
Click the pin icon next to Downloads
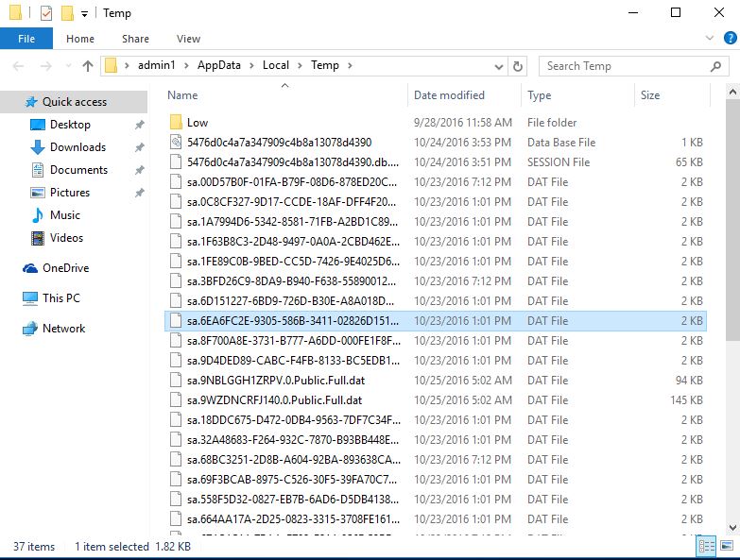139,147
